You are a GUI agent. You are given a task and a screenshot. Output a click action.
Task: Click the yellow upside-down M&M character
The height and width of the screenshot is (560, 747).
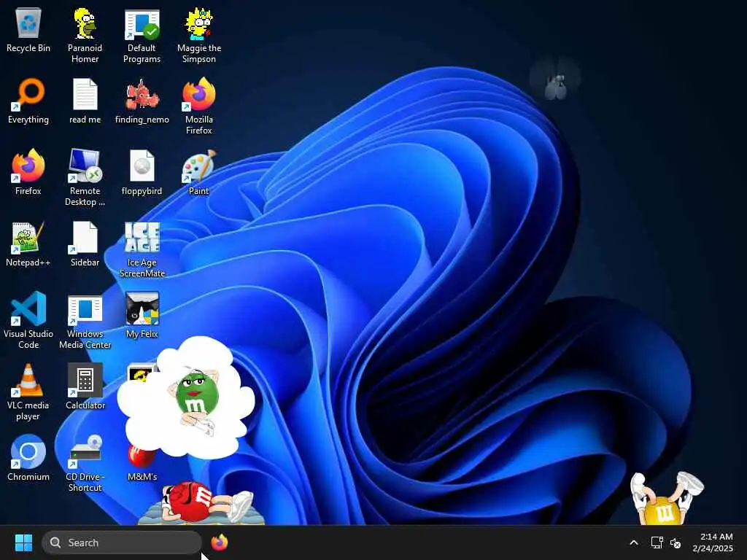666,499
